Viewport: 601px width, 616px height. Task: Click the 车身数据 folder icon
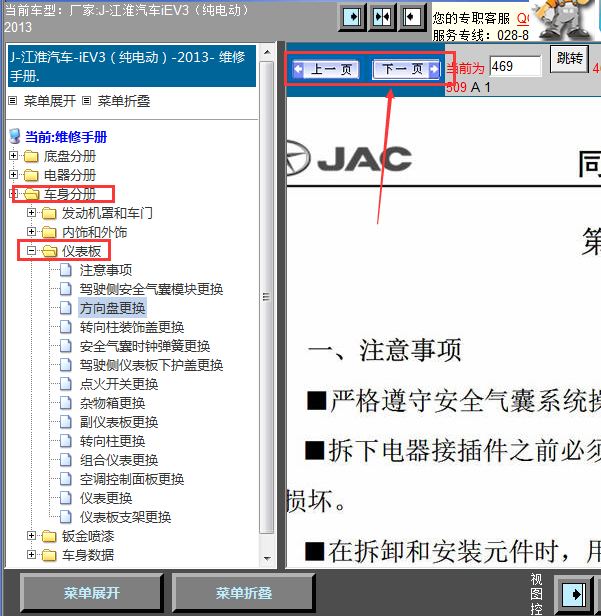coord(49,555)
